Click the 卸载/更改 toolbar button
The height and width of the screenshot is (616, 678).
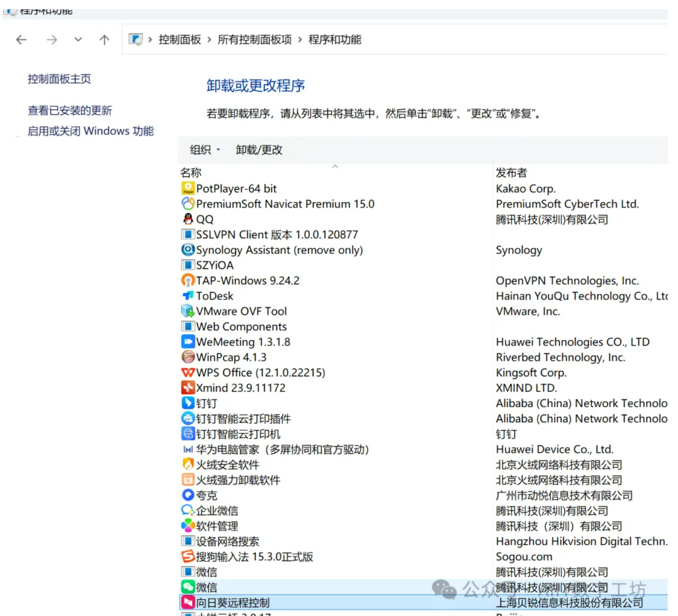pyautogui.click(x=259, y=150)
